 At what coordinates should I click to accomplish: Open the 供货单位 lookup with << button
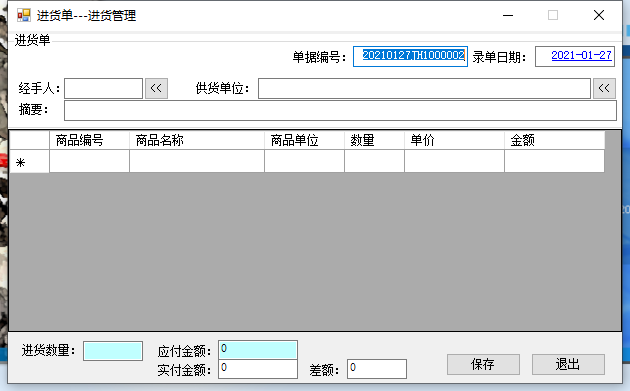pyautogui.click(x=604, y=88)
